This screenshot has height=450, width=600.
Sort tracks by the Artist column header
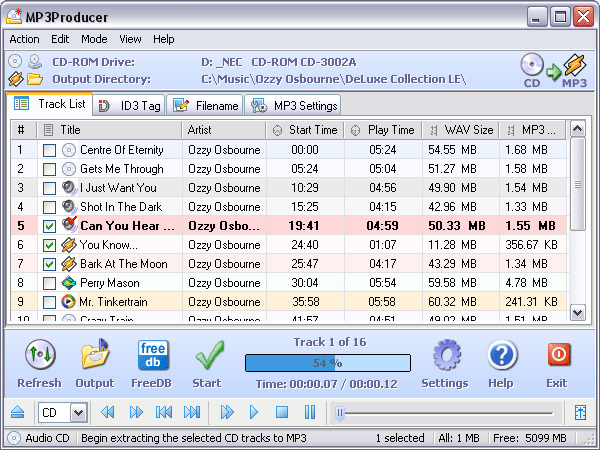point(224,130)
